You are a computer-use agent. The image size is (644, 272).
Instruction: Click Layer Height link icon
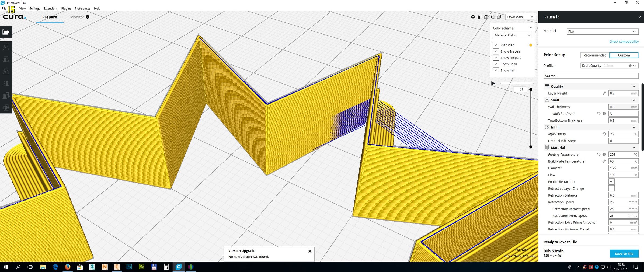coord(604,93)
